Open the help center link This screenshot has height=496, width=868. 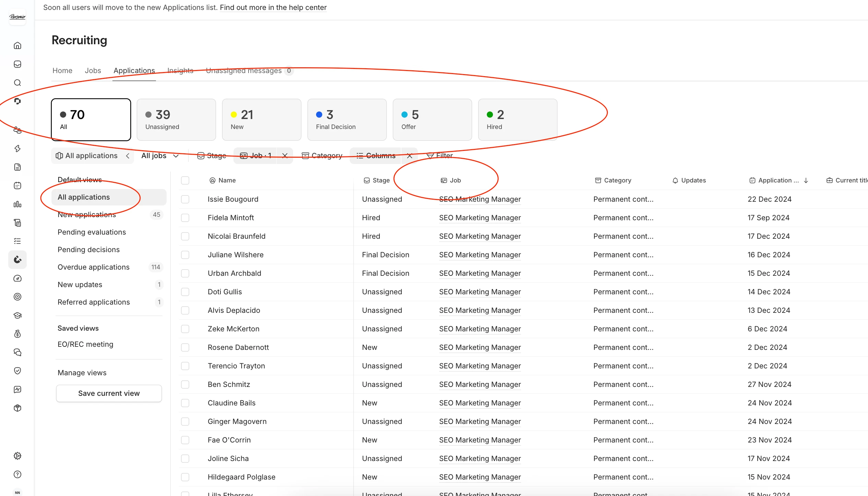[x=273, y=8]
